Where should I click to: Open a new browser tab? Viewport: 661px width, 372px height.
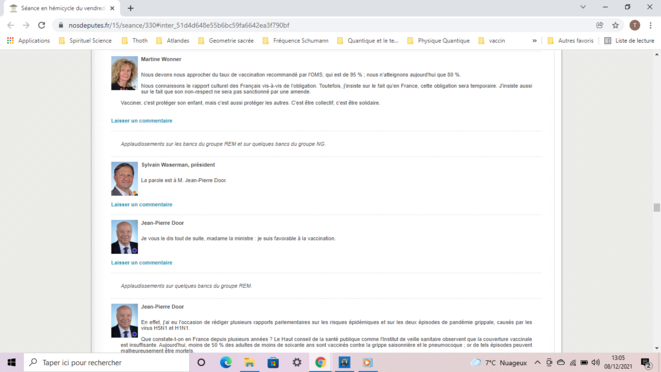130,8
